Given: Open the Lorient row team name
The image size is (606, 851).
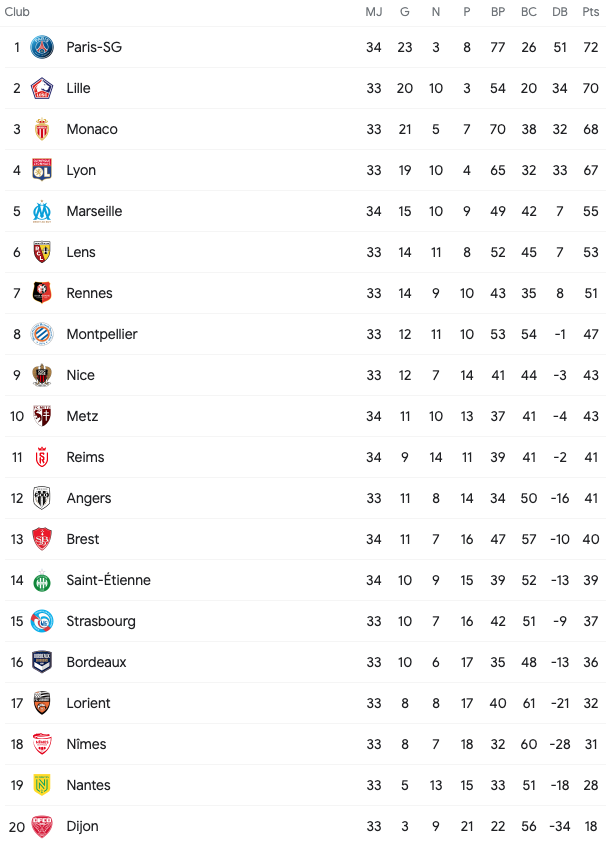Looking at the screenshot, I should pyautogui.click(x=88, y=703).
